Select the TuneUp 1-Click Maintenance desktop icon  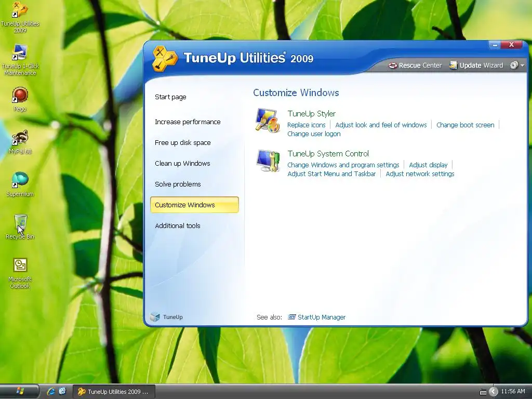click(20, 60)
